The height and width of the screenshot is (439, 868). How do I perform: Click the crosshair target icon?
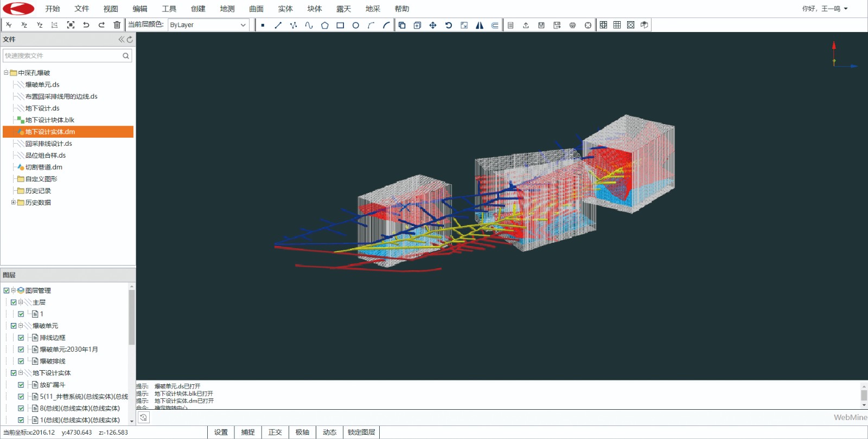pyautogui.click(x=588, y=25)
